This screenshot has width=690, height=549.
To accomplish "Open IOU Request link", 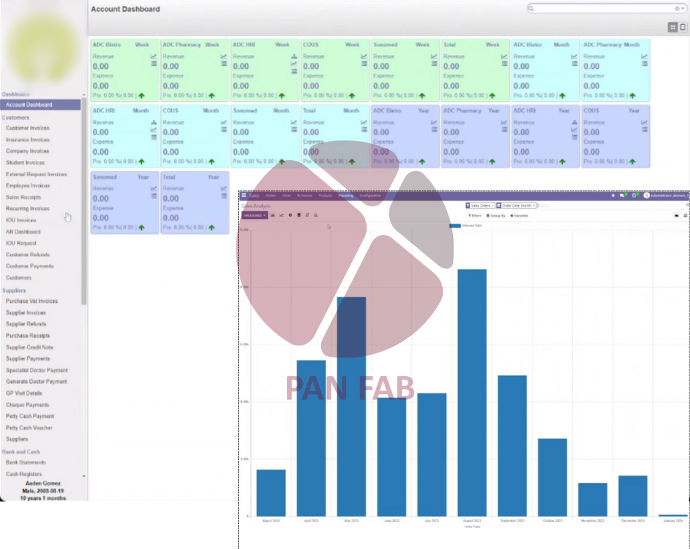I will point(21,243).
